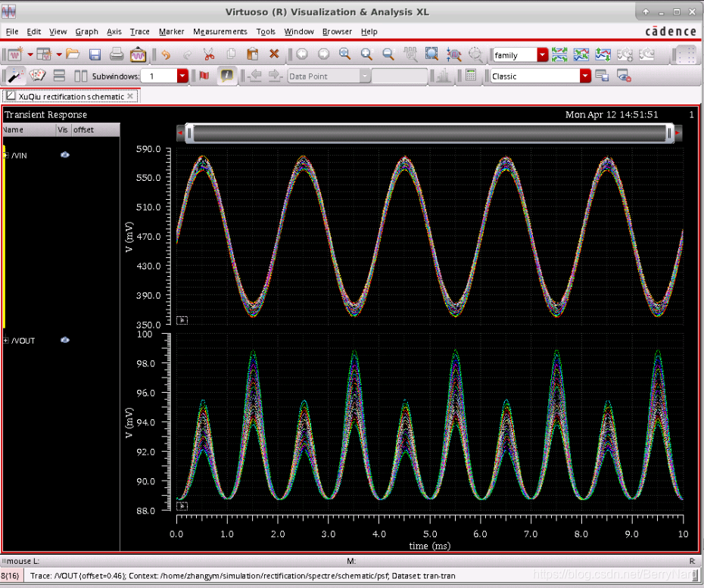Click the Print icon
The height and width of the screenshot is (588, 704).
117,54
